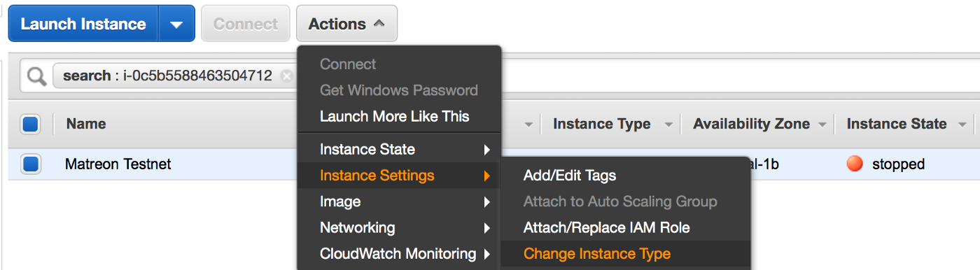Open Availability Zone column dropdown arrow
This screenshot has height=270, width=980.
pyautogui.click(x=822, y=125)
